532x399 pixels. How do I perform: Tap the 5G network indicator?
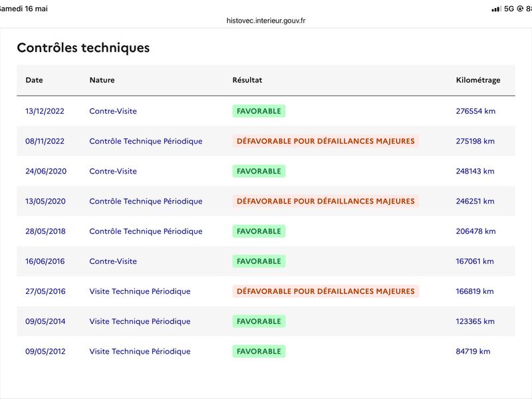pyautogui.click(x=509, y=9)
